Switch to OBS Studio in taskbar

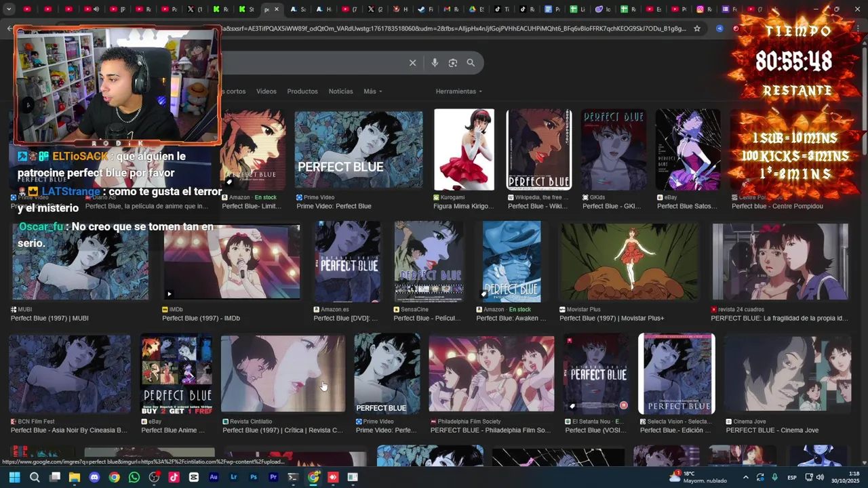(154, 477)
